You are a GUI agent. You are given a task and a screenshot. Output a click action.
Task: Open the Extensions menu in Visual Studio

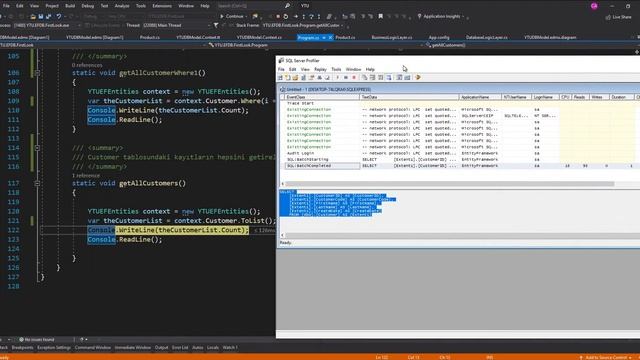pos(162,6)
